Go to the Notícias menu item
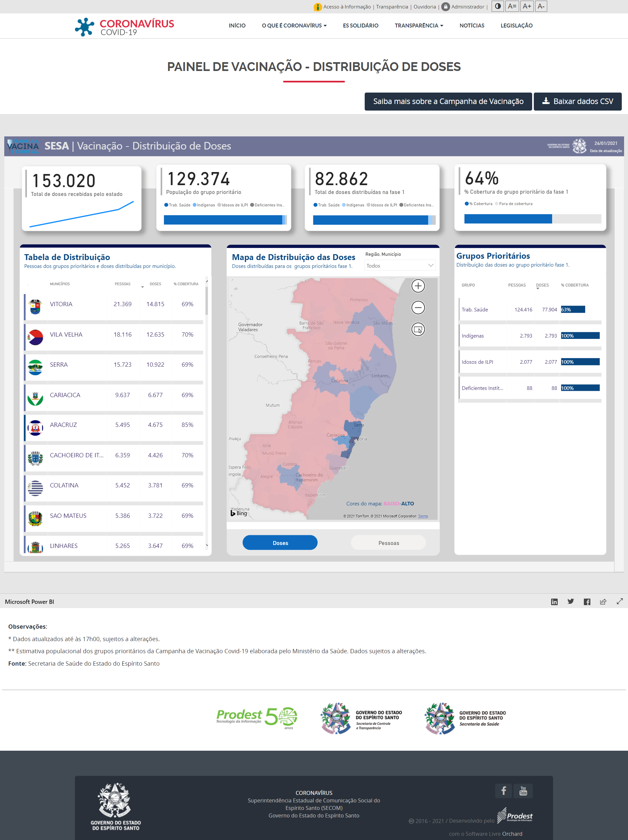 pos(472,26)
